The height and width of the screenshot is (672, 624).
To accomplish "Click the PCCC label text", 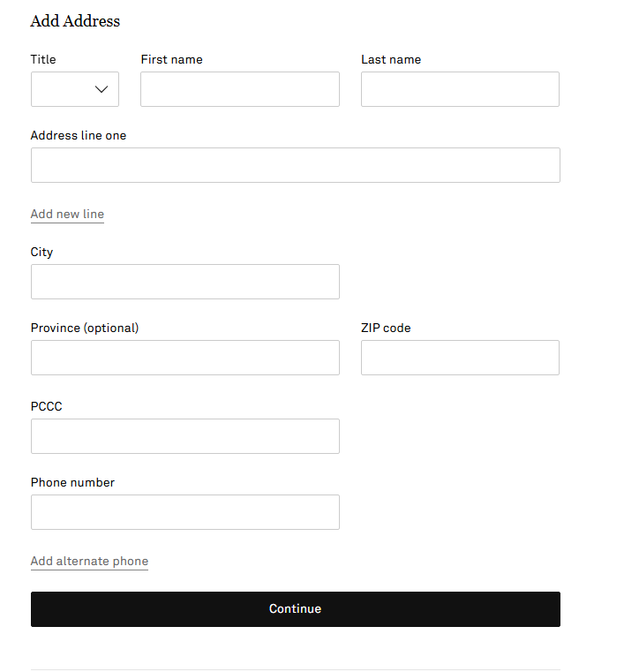I will pos(47,407).
